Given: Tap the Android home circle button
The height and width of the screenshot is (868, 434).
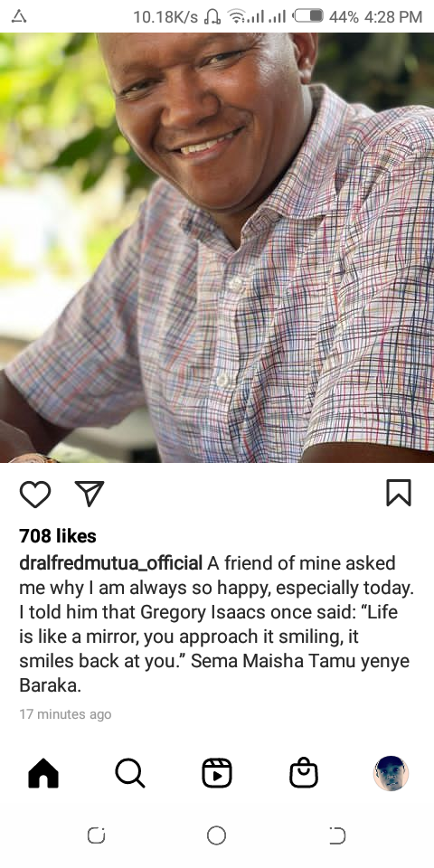Looking at the screenshot, I should pyautogui.click(x=216, y=835).
